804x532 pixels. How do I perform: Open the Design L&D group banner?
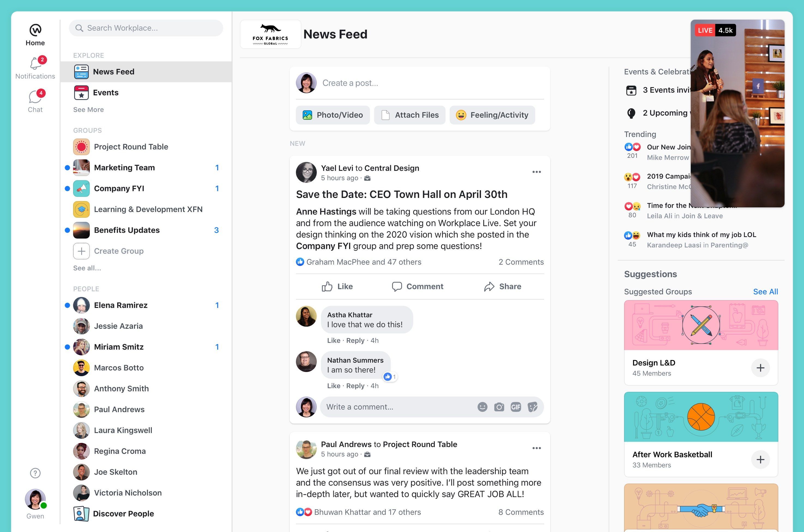point(701,325)
